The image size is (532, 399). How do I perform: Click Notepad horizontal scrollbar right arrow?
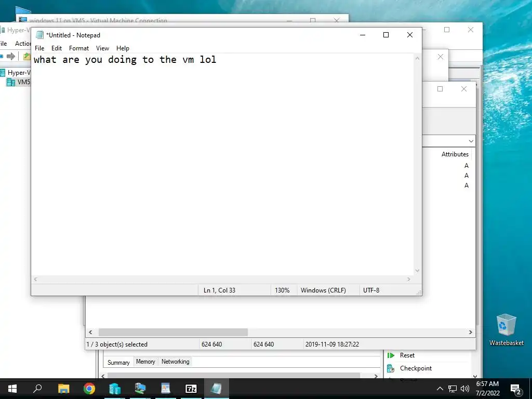[409, 279]
